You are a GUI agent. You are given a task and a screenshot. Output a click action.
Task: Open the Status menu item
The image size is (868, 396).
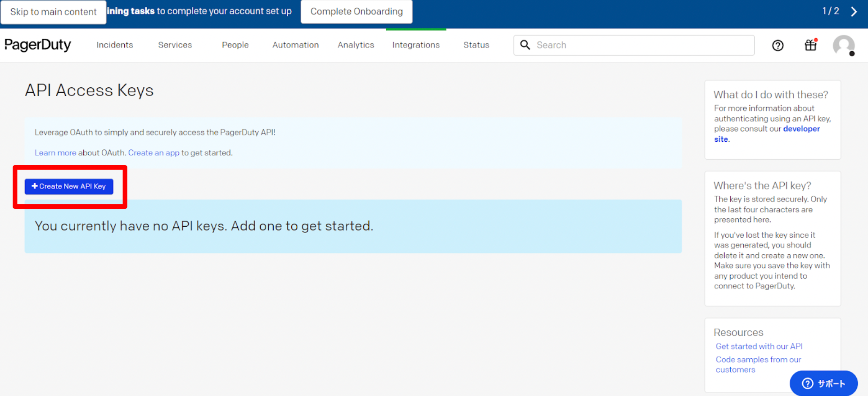[476, 45]
